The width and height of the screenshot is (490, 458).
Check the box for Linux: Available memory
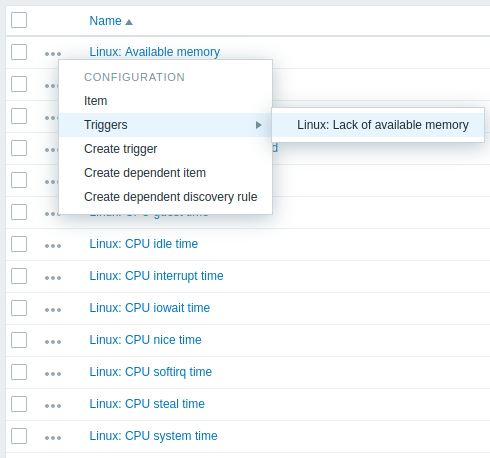pos(19,52)
